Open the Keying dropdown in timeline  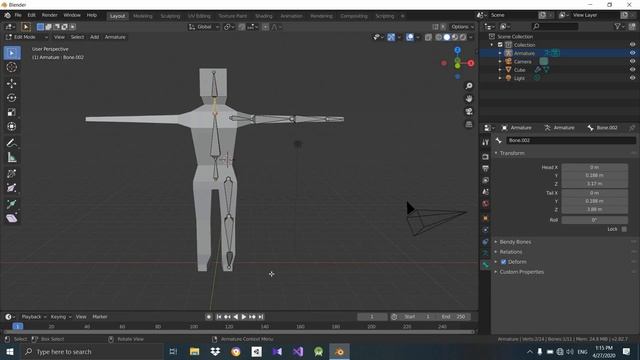tap(61, 317)
